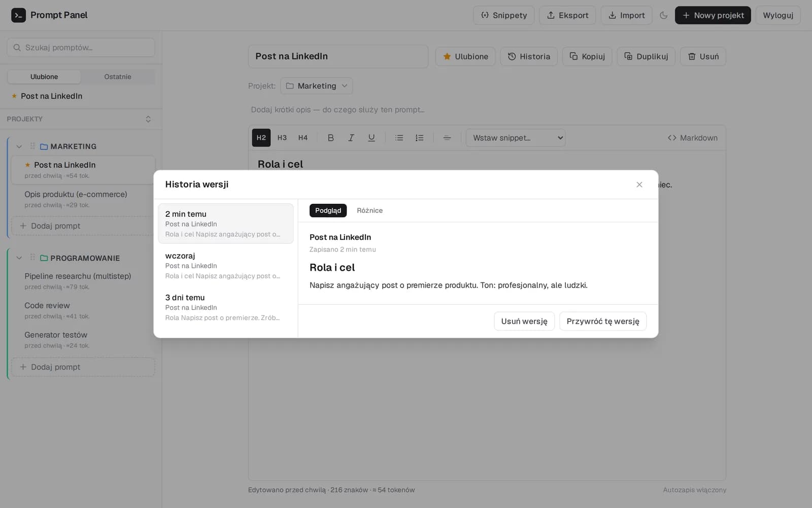The image size is (812, 508).
Task: Switch to the Podgląd tab
Action: [x=328, y=210]
